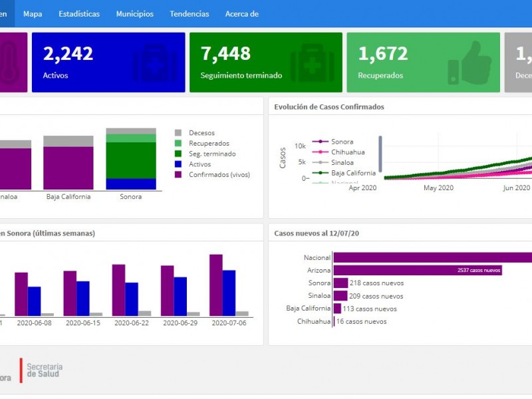Click the medkit icon in Seguimiento terminado card
The image size is (532, 399).
(x=312, y=63)
